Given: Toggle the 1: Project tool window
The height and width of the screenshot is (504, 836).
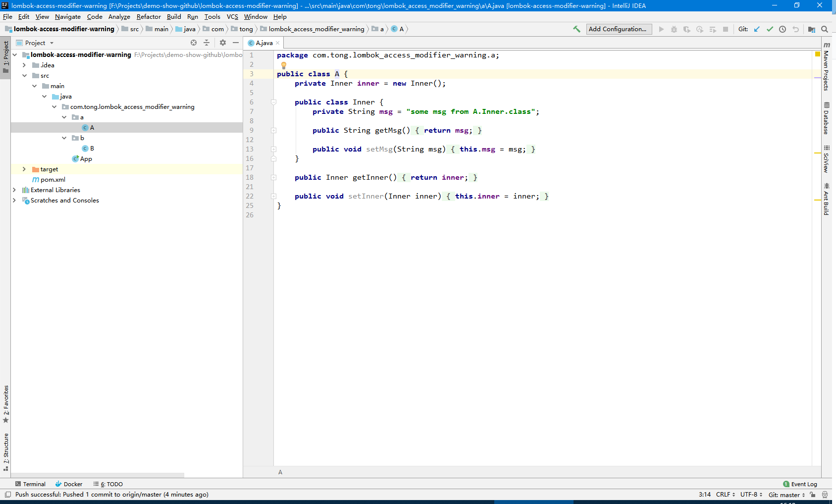Looking at the screenshot, I should point(5,57).
